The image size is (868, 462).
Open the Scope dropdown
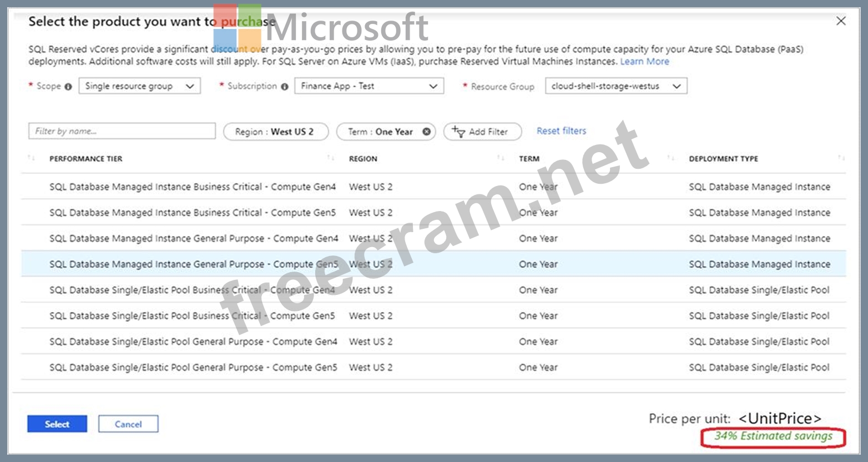click(139, 86)
